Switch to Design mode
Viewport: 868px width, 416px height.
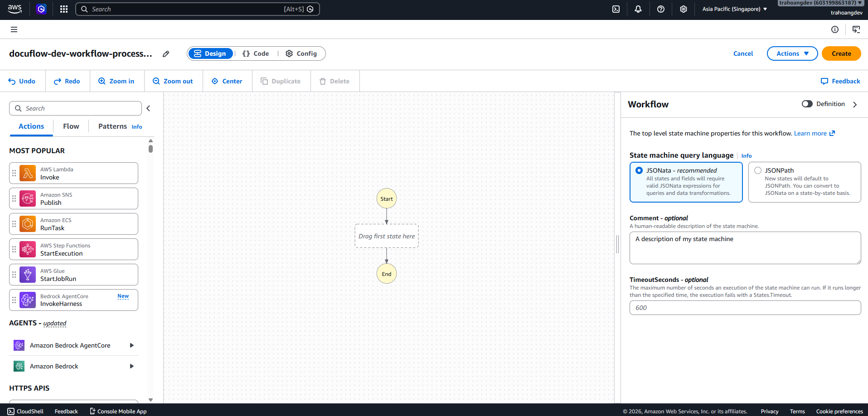(211, 53)
